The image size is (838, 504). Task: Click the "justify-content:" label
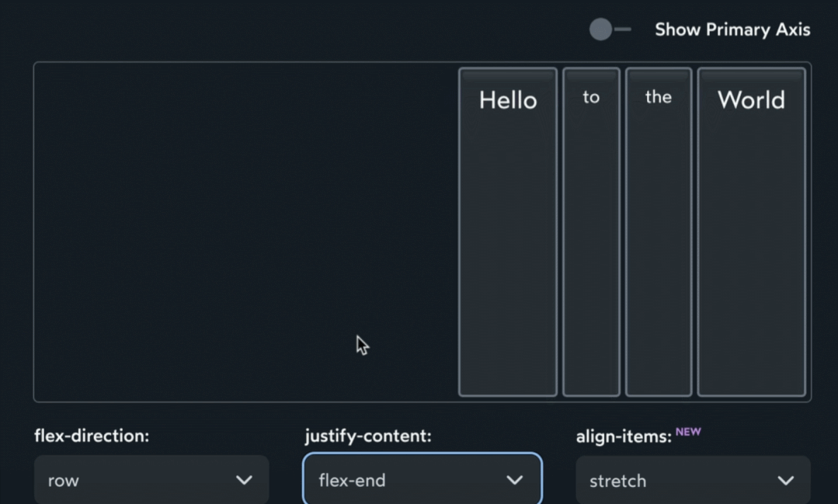pos(367,436)
